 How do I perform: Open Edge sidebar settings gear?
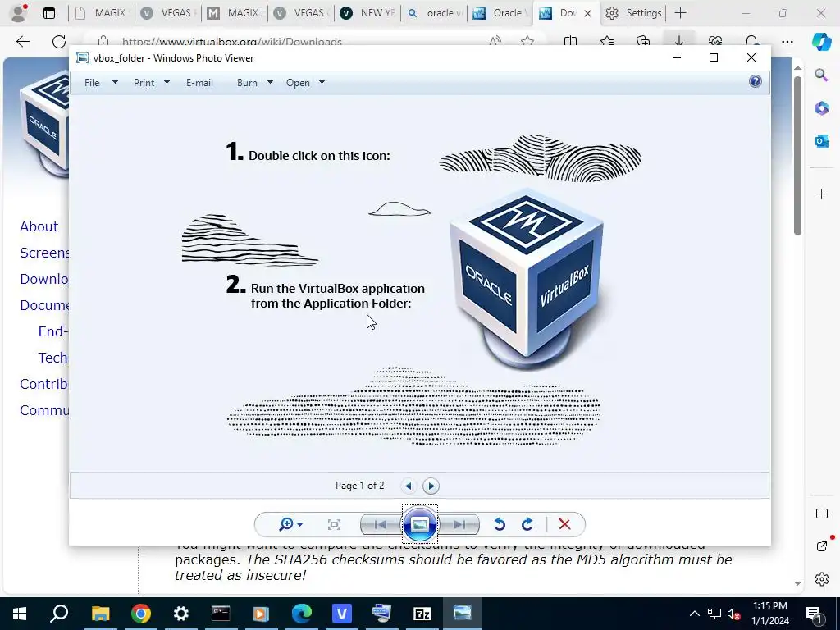822,579
